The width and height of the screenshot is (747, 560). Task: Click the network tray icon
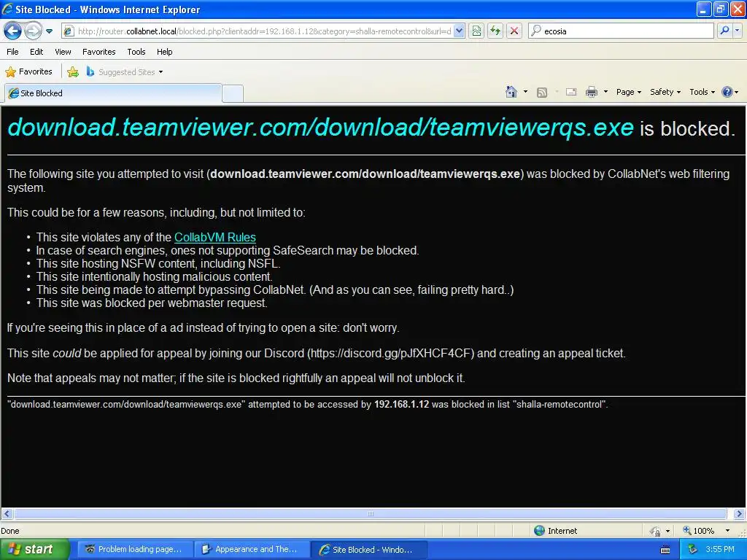click(692, 550)
